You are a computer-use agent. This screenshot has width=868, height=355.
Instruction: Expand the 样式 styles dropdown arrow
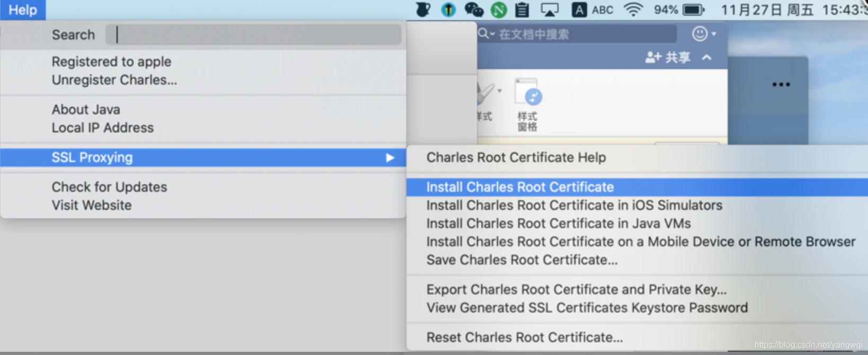pyautogui.click(x=499, y=91)
